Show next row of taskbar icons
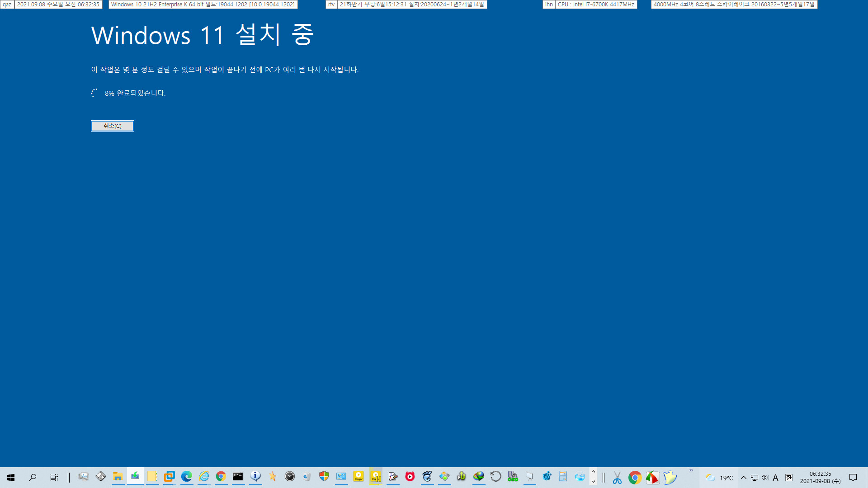The height and width of the screenshot is (488, 868). [x=593, y=482]
